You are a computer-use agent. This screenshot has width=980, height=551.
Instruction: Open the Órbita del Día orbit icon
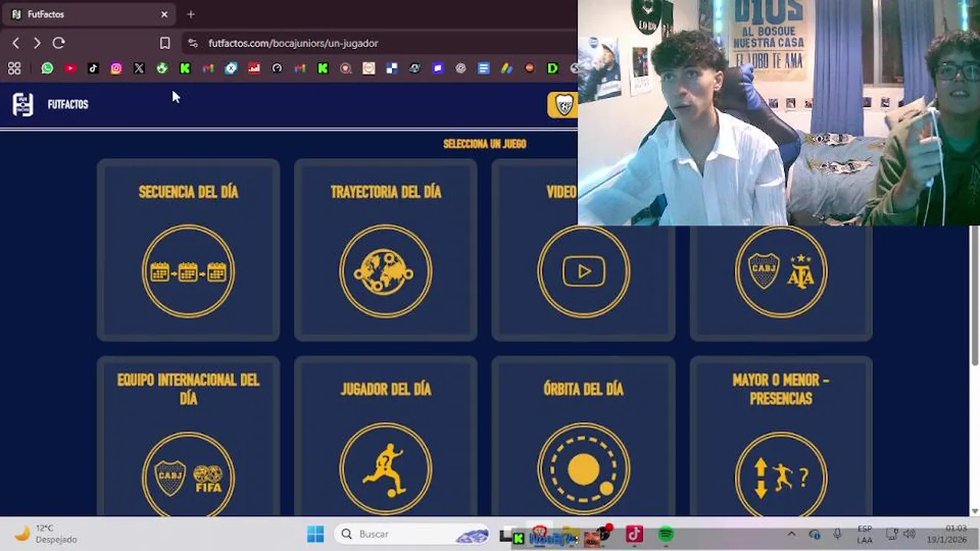tap(583, 469)
